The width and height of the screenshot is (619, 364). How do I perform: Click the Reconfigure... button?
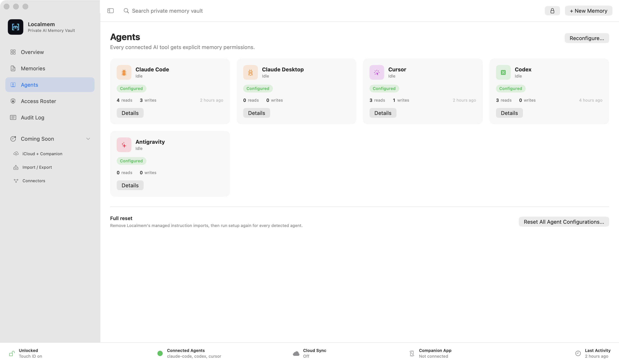[587, 38]
